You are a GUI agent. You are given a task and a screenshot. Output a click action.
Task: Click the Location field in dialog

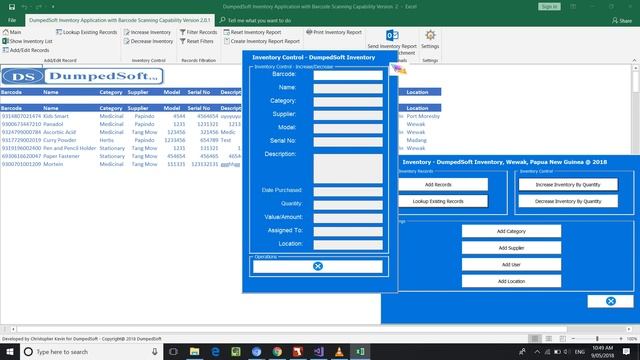point(348,245)
